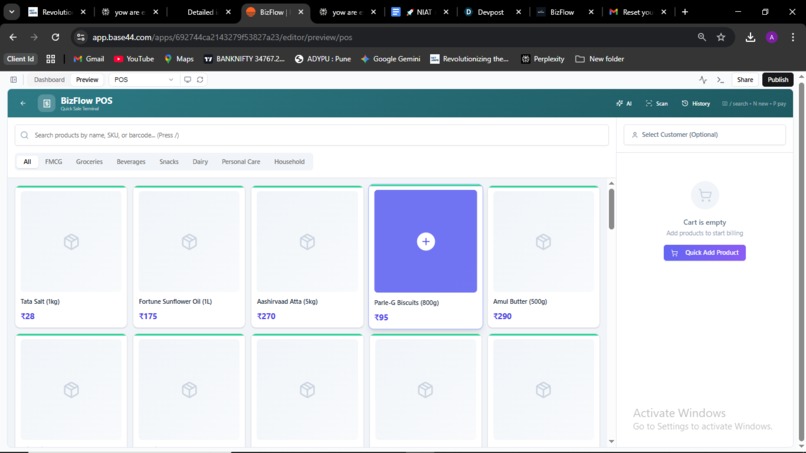
Task: Open Chrome three-dot menu
Action: [793, 37]
